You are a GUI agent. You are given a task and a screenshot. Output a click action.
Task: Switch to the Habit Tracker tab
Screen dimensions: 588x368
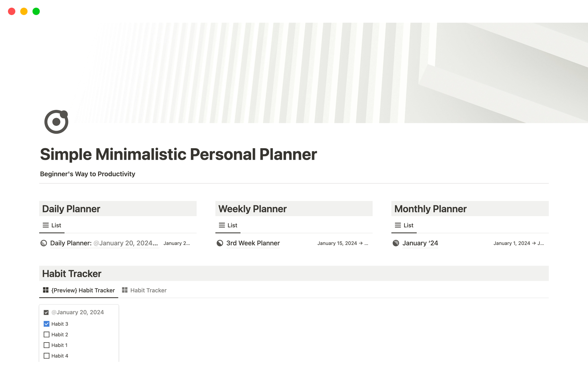click(148, 290)
